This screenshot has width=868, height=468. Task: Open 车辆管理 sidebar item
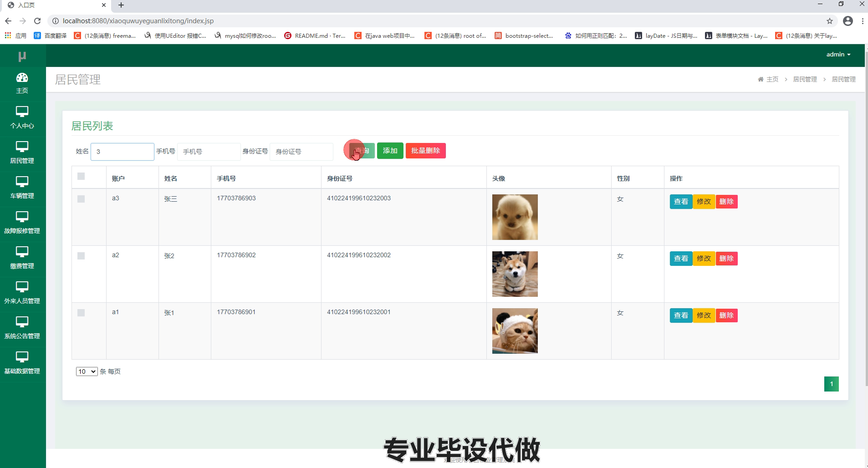coord(22,188)
